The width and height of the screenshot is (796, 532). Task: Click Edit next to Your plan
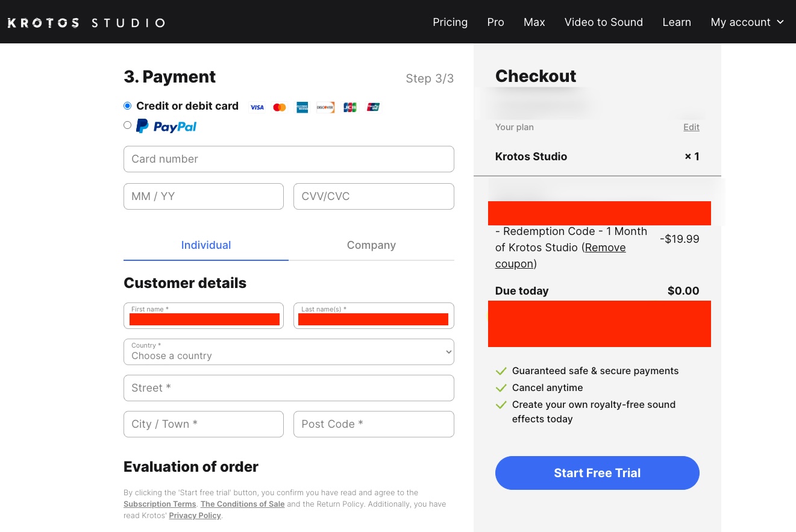691,127
